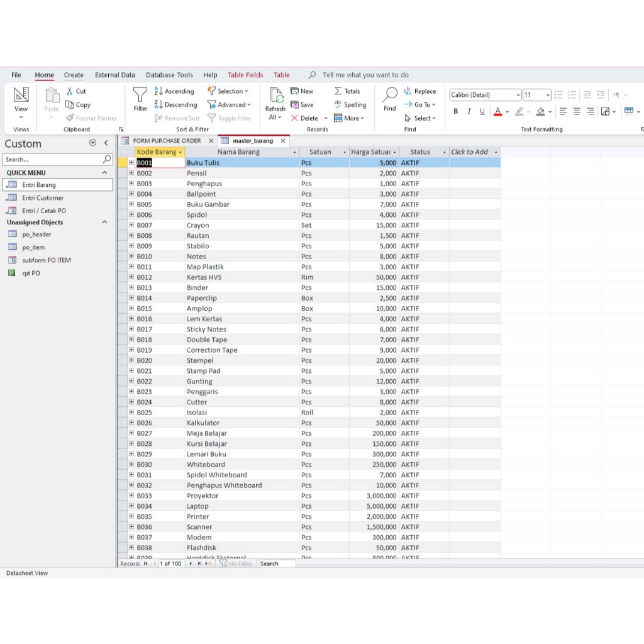Click the Filter funnel icon

pyautogui.click(x=140, y=96)
